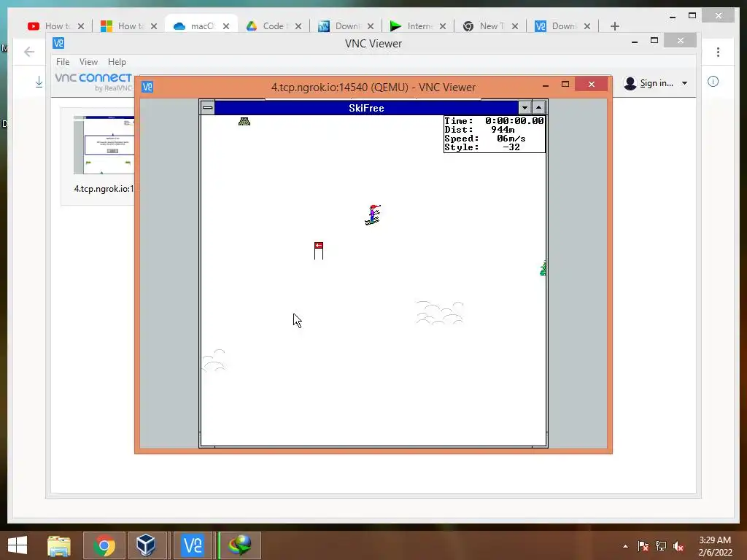Click the 4.tcp.ngrok.io connection thumbnail
The height and width of the screenshot is (560, 747).
click(x=104, y=145)
